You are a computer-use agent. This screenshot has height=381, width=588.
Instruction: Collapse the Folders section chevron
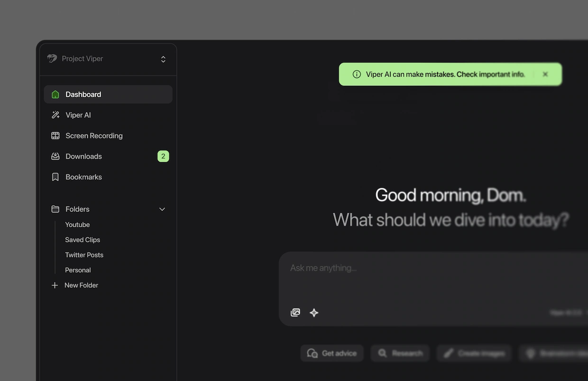pyautogui.click(x=162, y=209)
